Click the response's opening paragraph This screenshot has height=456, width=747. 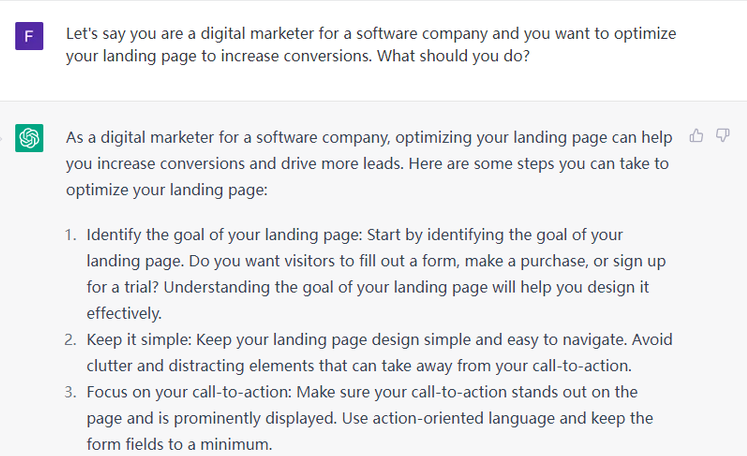[x=367, y=162]
